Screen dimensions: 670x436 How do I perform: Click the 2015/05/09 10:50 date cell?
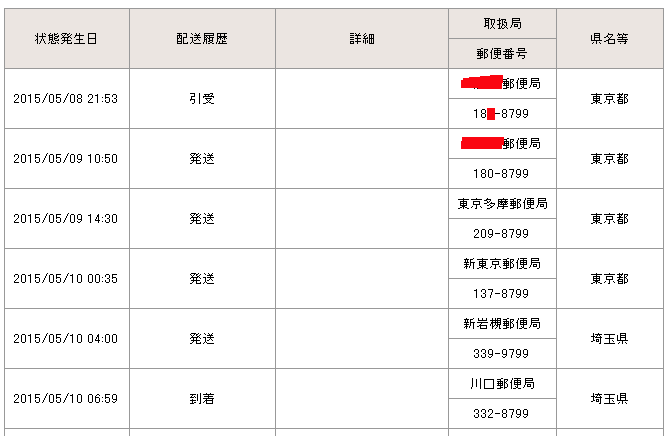point(67,159)
